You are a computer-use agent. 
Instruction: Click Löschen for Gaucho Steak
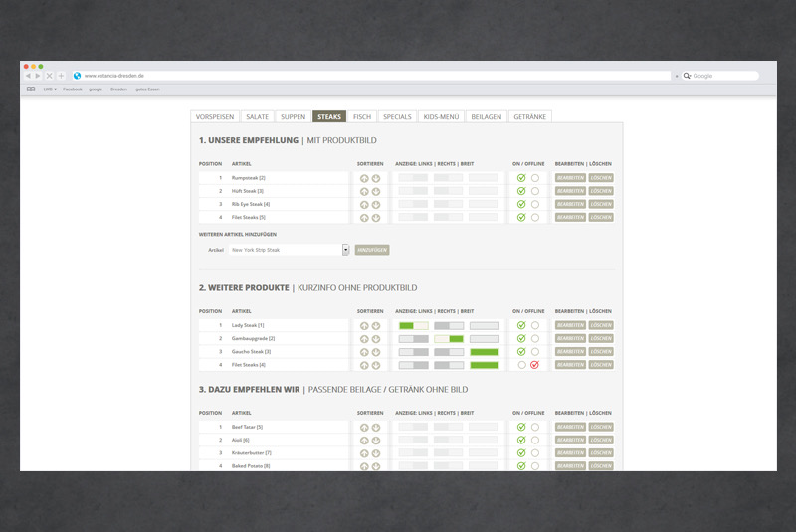(x=601, y=352)
